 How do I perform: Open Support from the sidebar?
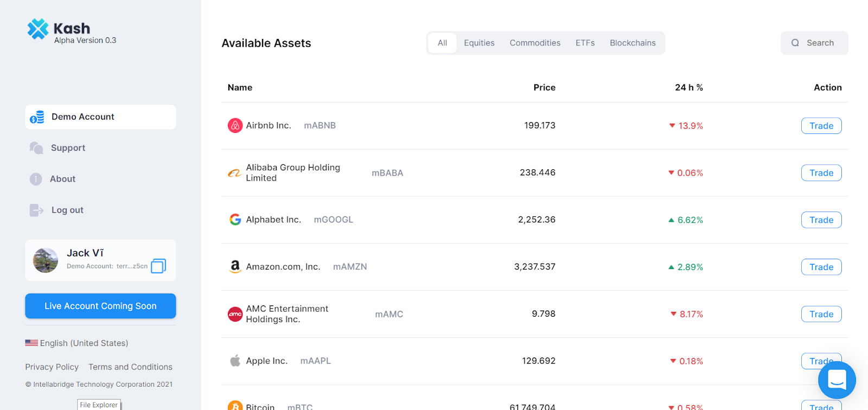pos(68,148)
